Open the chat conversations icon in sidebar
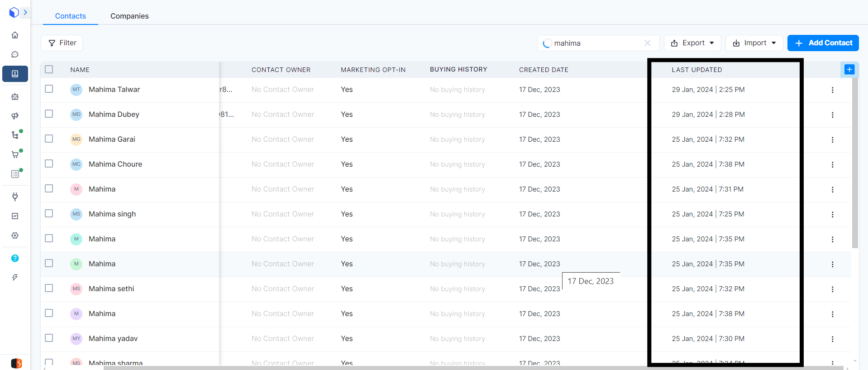The image size is (868, 370). [15, 54]
